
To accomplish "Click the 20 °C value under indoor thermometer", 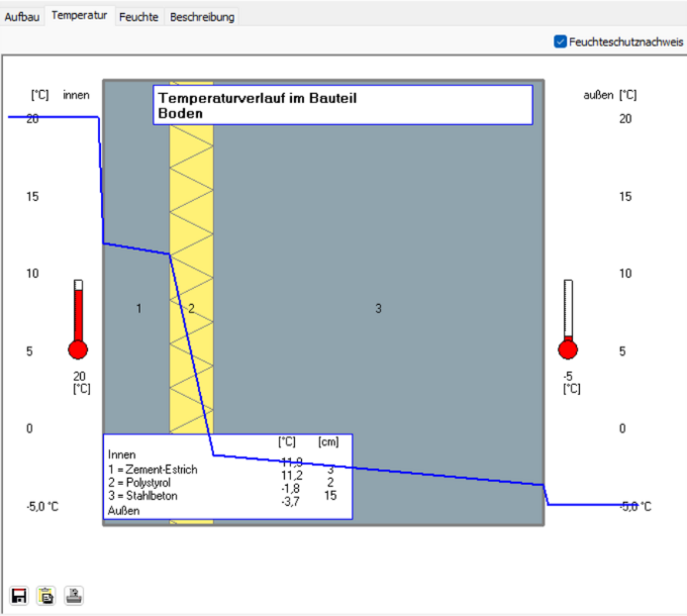I will coord(80,377).
